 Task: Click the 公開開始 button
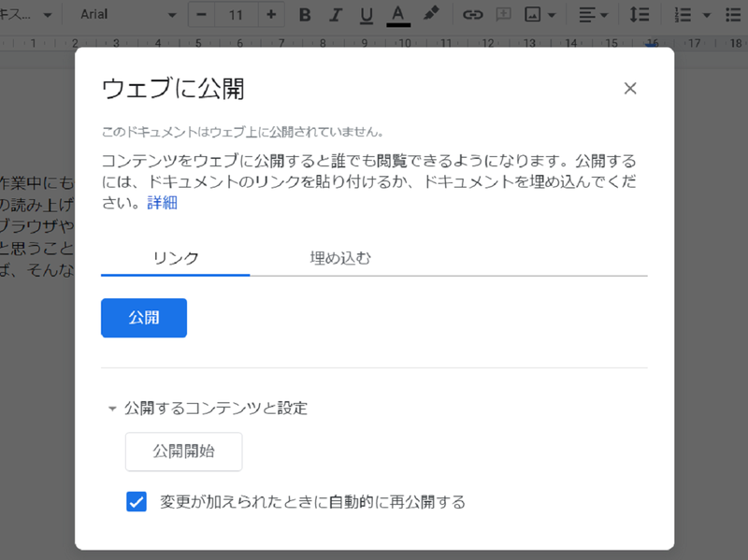[x=183, y=452]
